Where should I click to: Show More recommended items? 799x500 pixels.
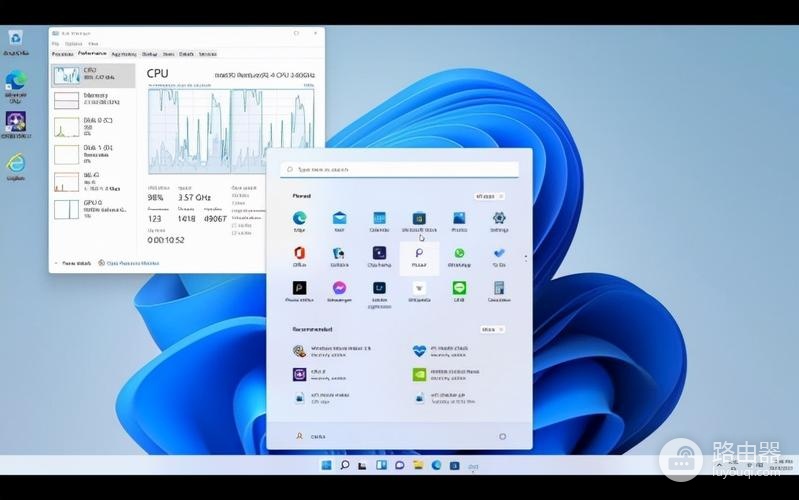point(492,330)
